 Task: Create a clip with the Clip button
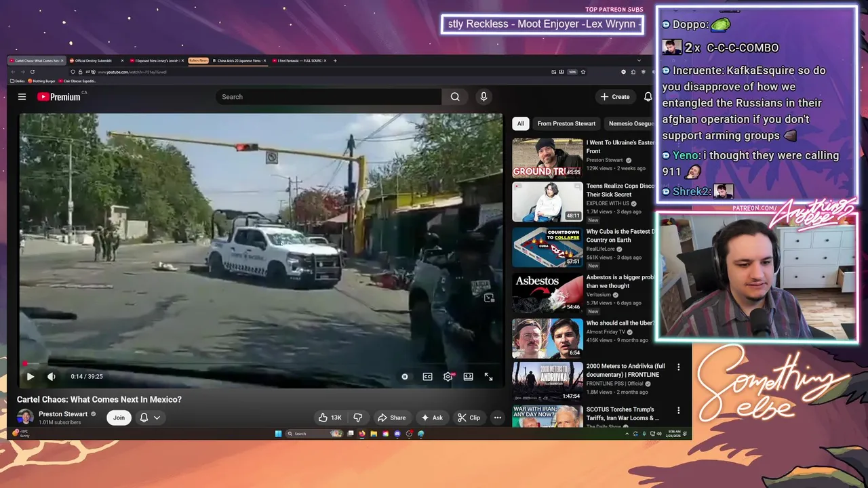[469, 418]
